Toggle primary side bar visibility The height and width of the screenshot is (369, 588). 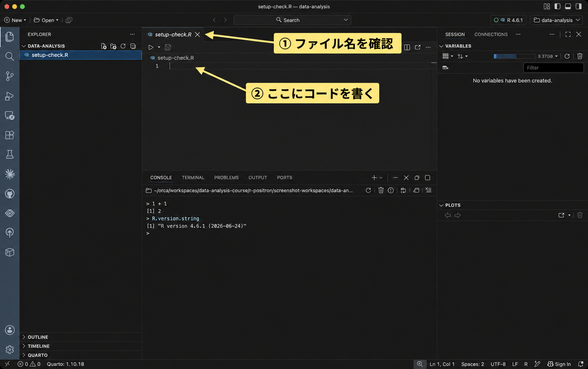pyautogui.click(x=557, y=6)
